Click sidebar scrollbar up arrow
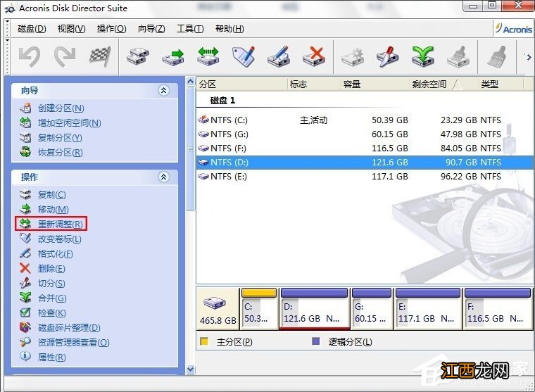The width and height of the screenshot is (535, 392). pyautogui.click(x=190, y=82)
